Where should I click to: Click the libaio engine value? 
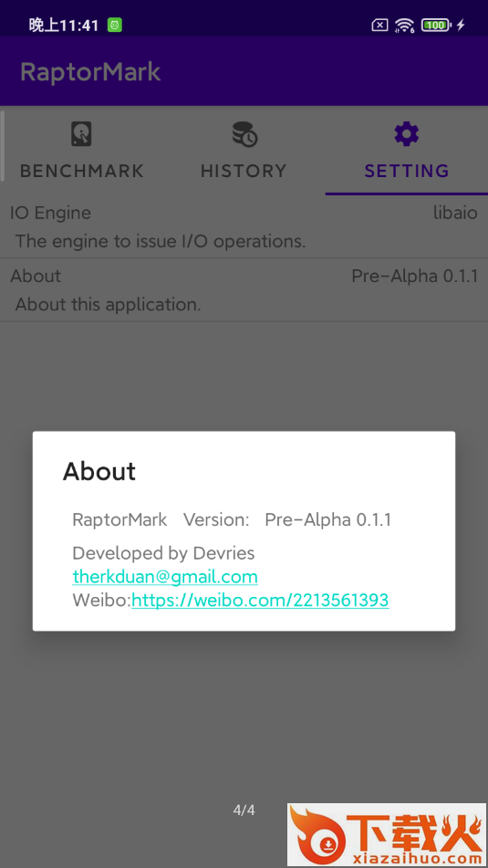[455, 214]
